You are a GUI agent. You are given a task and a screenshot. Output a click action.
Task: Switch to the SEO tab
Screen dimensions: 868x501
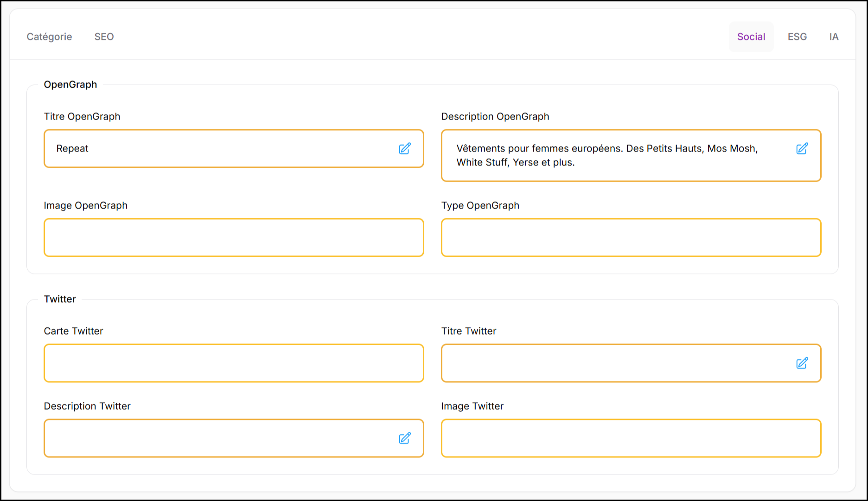point(104,37)
